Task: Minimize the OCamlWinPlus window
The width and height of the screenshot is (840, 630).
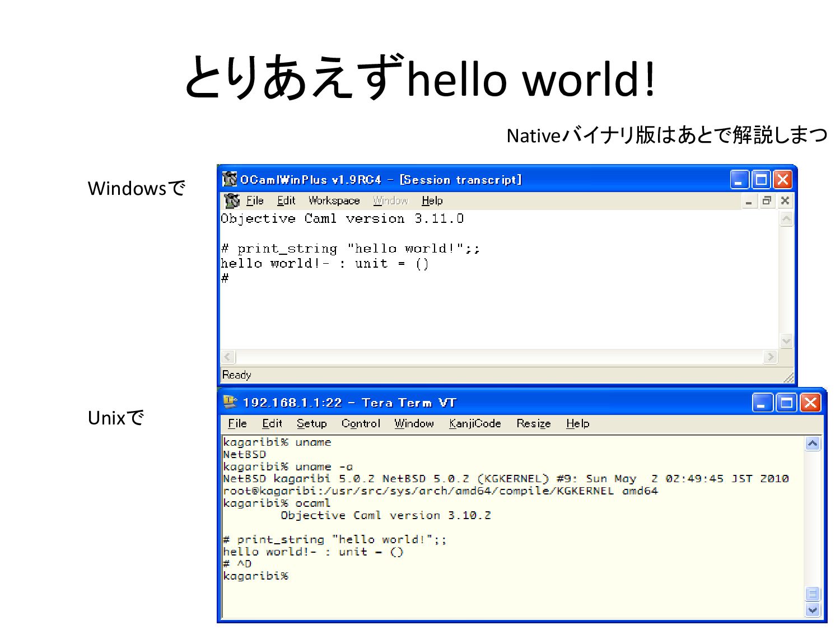Action: (x=740, y=180)
